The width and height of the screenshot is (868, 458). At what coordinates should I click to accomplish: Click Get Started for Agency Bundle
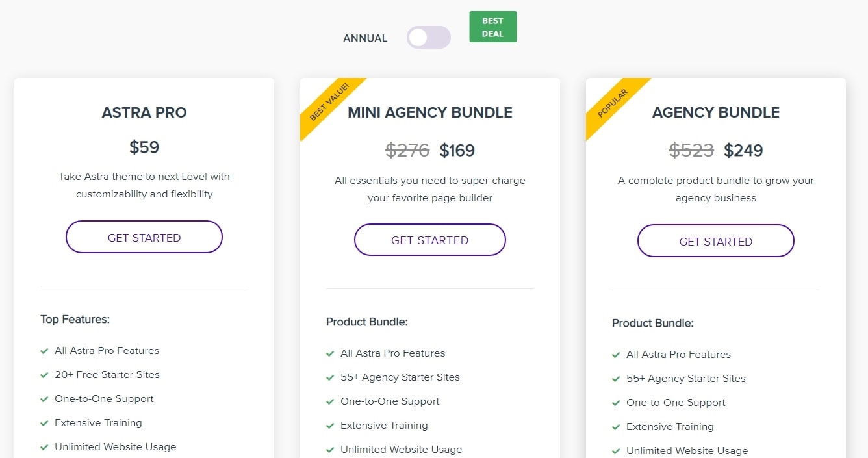(x=715, y=242)
